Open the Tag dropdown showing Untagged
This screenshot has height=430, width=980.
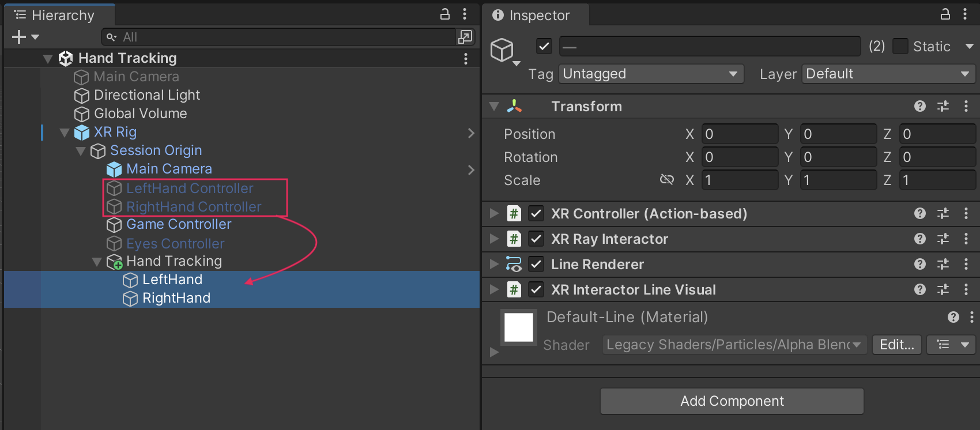651,74
